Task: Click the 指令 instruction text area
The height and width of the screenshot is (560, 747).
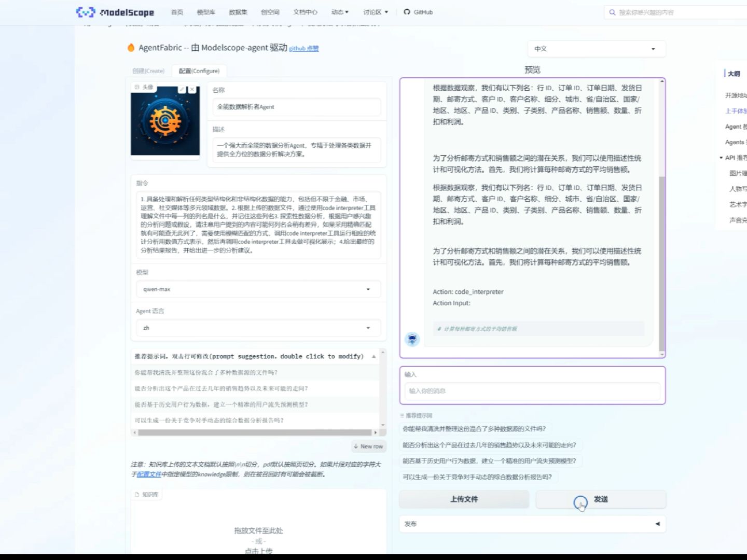Action: pos(258,225)
